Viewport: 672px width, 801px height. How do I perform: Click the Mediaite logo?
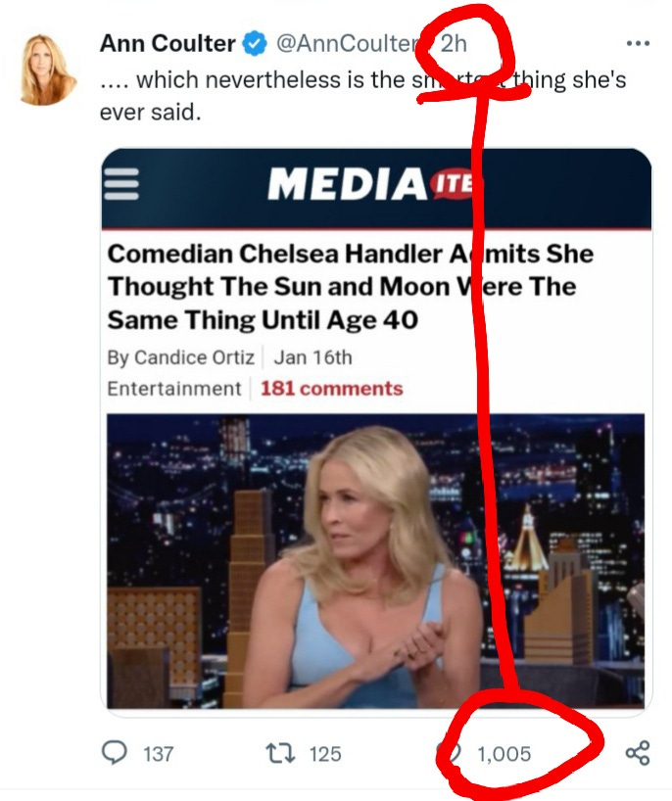[x=373, y=183]
